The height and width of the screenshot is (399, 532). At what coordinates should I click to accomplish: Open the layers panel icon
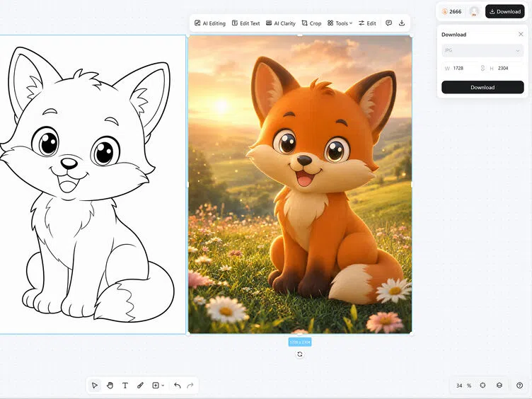(499, 385)
